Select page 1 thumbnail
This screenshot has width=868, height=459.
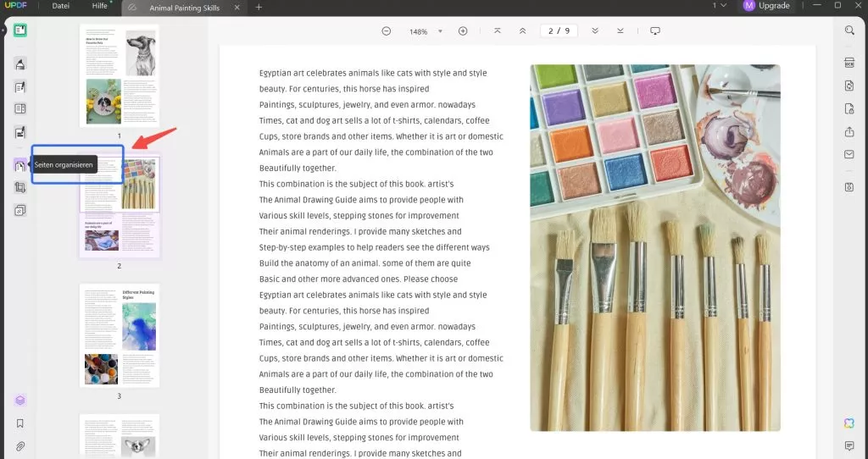click(119, 75)
